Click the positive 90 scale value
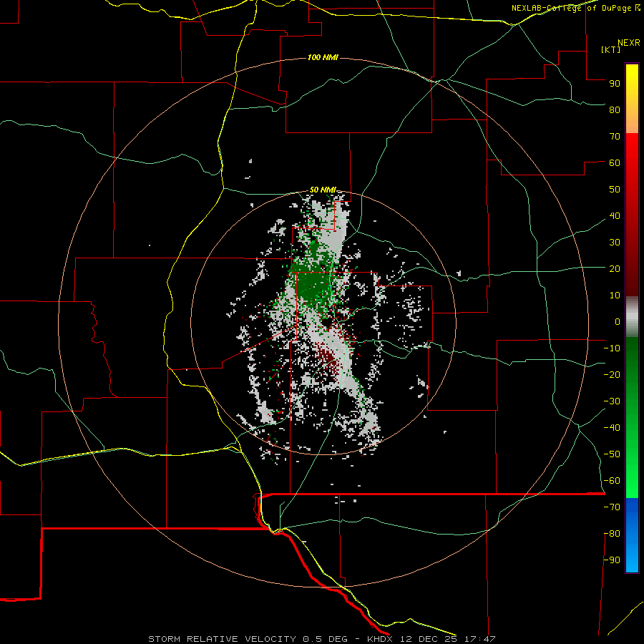The image size is (644, 644). pyautogui.click(x=615, y=84)
